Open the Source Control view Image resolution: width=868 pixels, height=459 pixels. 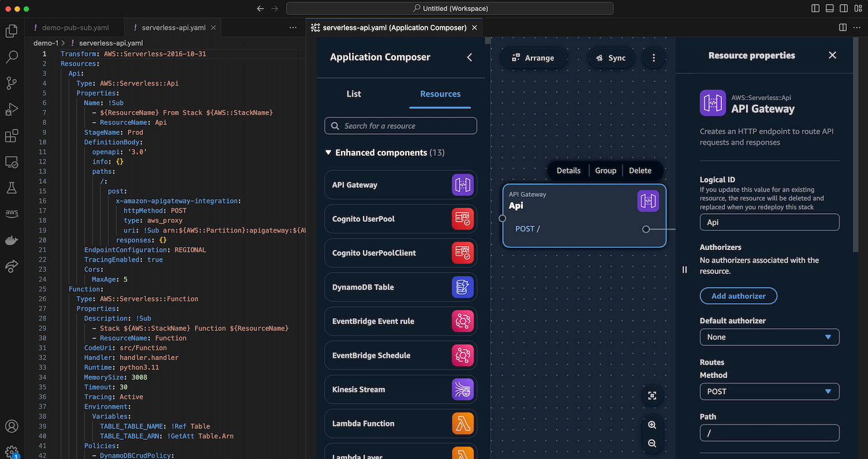tap(12, 83)
